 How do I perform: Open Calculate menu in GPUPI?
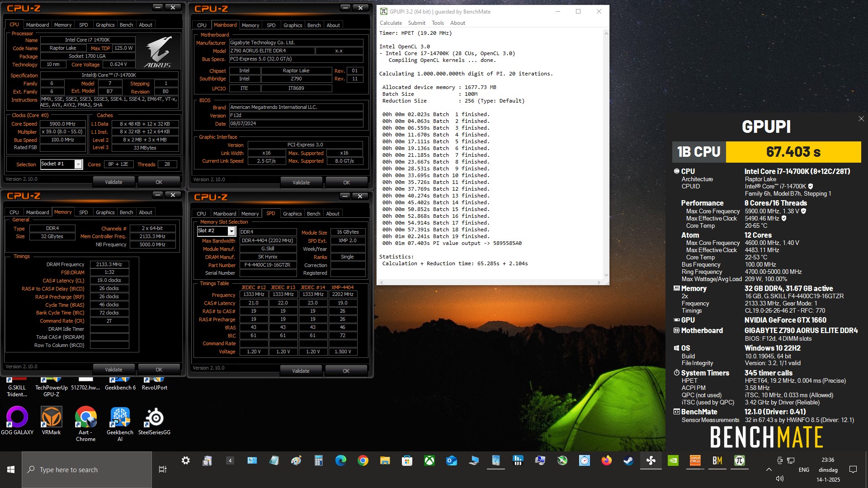pos(391,23)
